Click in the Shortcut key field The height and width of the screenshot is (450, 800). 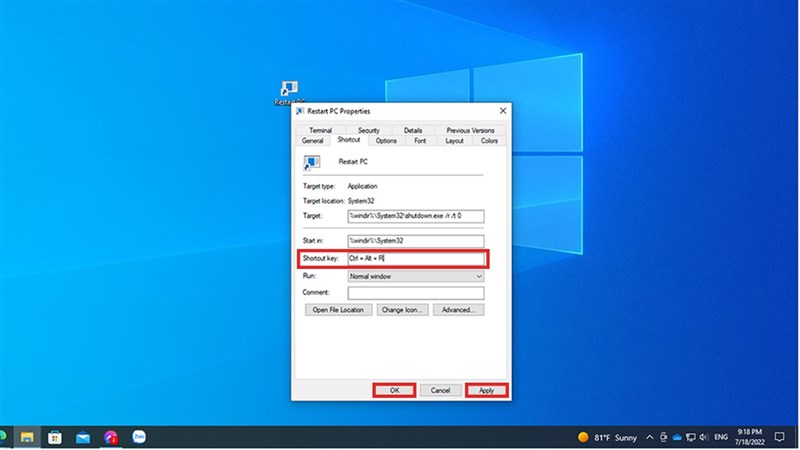[415, 258]
